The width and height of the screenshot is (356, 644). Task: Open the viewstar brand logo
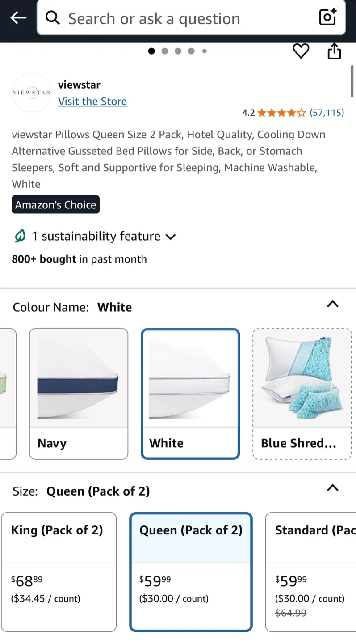(x=31, y=92)
